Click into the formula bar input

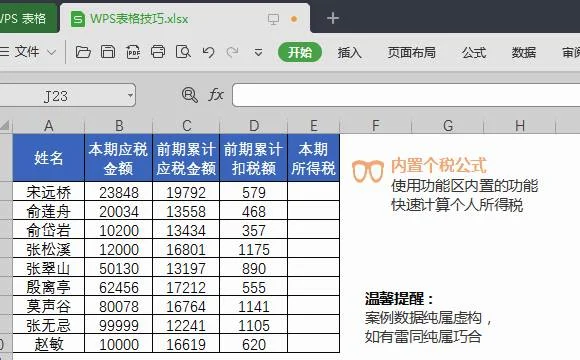pyautogui.click(x=406, y=95)
